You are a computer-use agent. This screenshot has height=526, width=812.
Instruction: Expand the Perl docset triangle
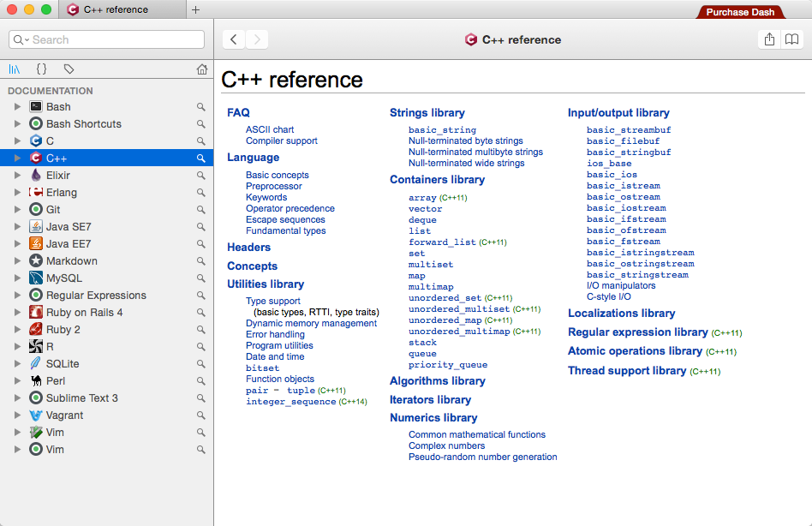click(x=18, y=380)
